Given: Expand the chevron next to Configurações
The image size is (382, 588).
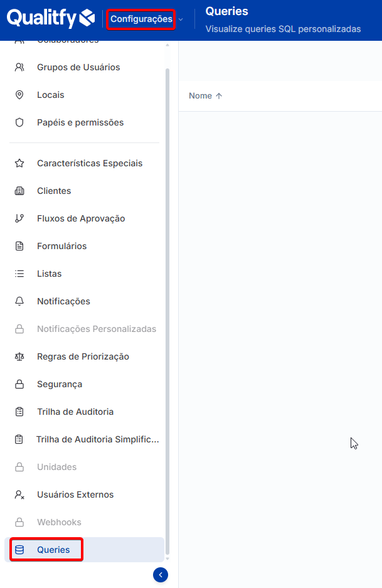Looking at the screenshot, I should [x=181, y=19].
